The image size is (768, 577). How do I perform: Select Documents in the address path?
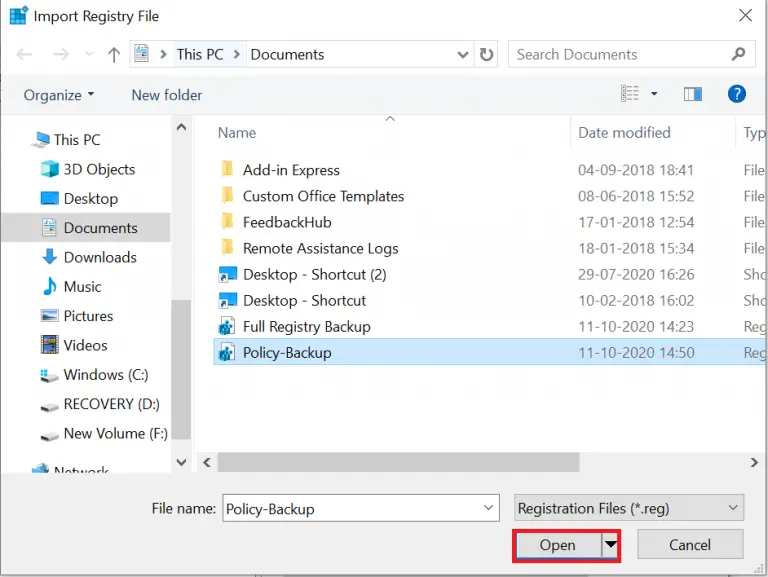(x=288, y=54)
